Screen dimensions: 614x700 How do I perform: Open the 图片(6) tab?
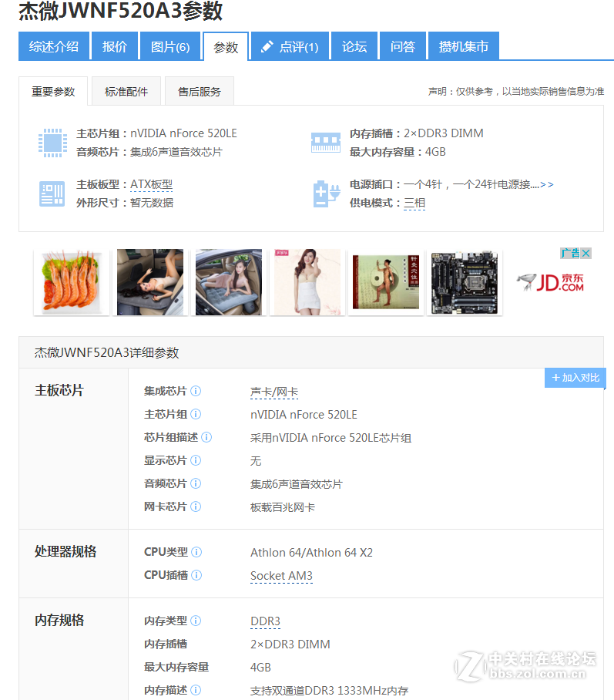170,46
